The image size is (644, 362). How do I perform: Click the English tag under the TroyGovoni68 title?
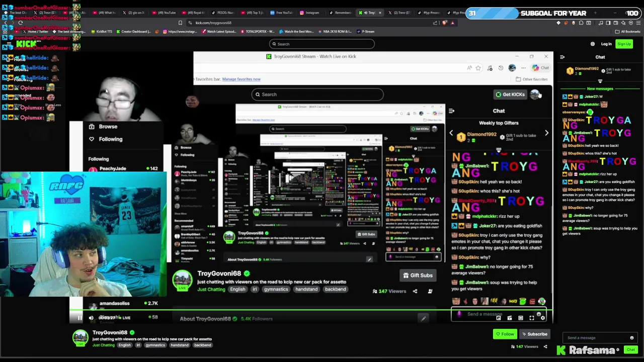pos(237,290)
